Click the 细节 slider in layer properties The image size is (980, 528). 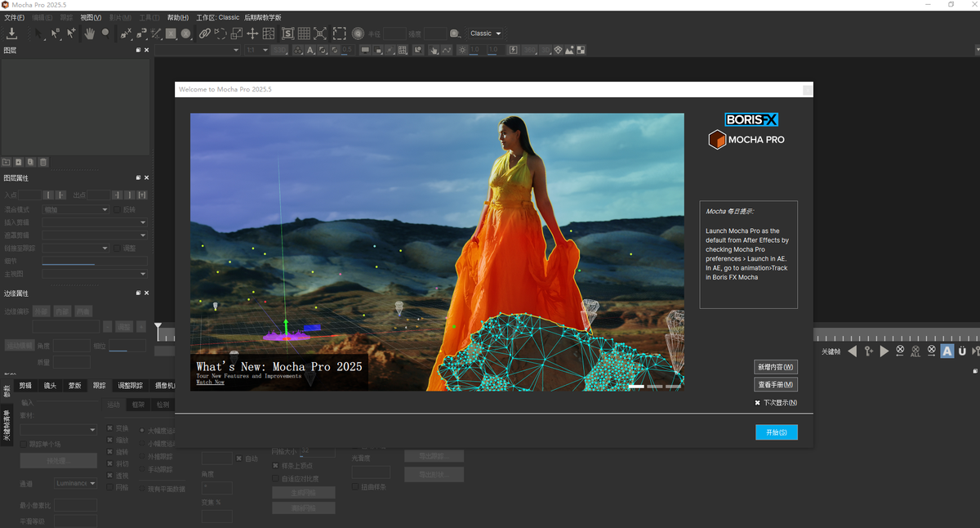tap(95, 262)
